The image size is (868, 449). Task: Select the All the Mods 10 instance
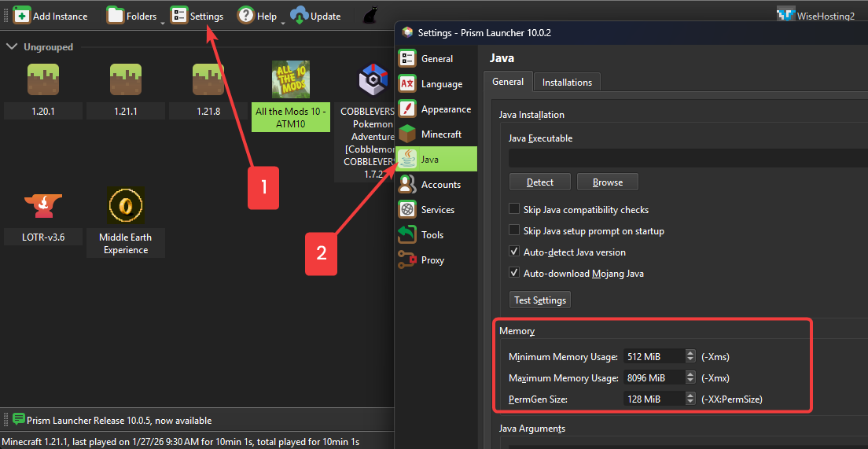pos(291,96)
